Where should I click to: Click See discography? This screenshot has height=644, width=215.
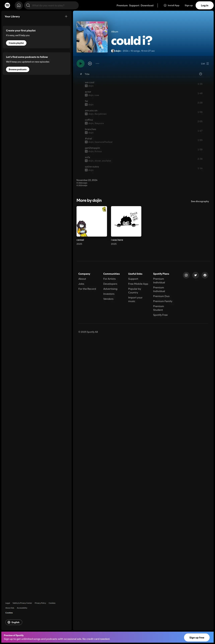[200, 201]
